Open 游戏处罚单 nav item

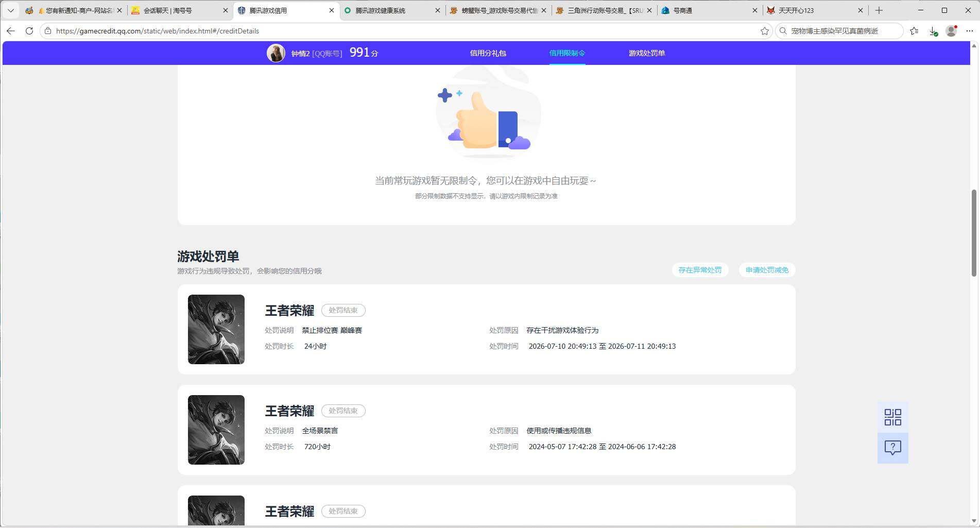click(646, 53)
